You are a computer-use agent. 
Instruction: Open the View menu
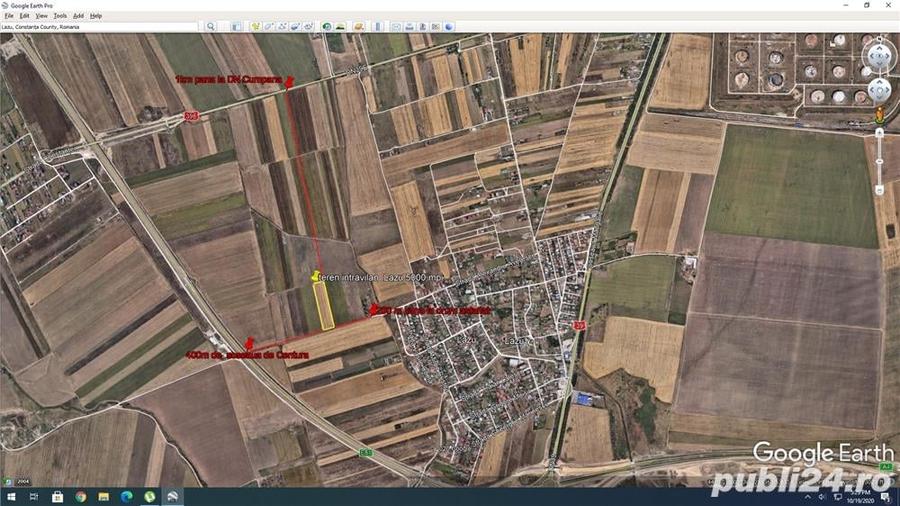point(41,16)
